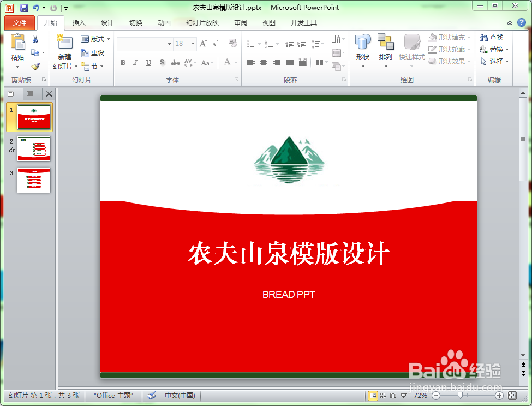Screen dimensions: 532x406
Task: Click the Cut scissors icon
Action: [35, 40]
